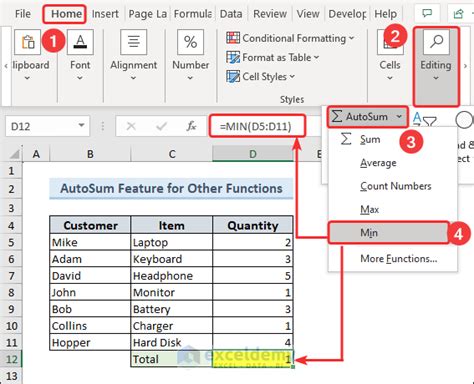
Task: Expand the Clipboard group chevron
Action: [27, 78]
